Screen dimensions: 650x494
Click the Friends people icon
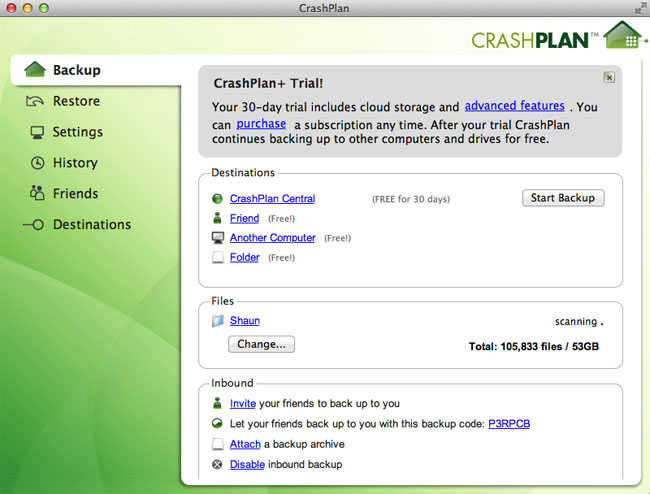[37, 193]
